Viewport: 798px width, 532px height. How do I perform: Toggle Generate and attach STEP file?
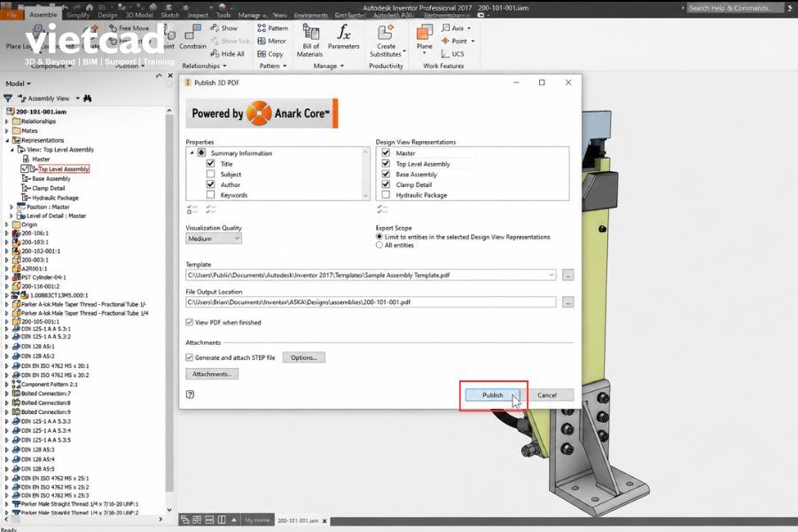point(190,357)
